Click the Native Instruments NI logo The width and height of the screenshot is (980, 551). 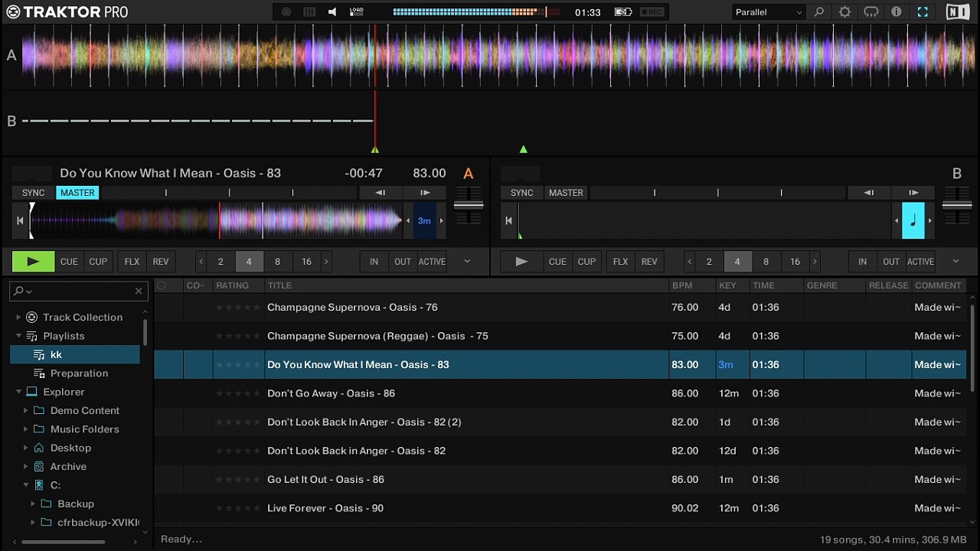tap(957, 12)
